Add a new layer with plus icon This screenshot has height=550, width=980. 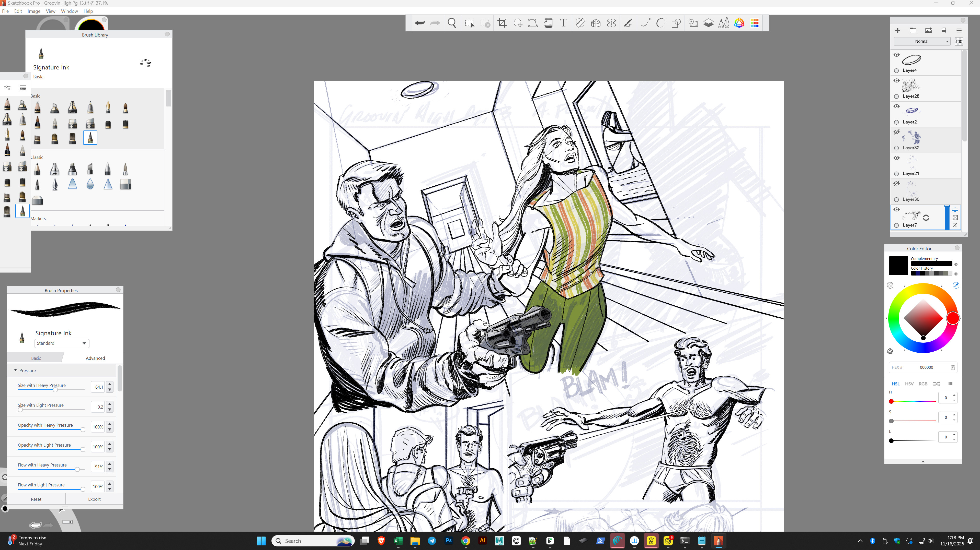click(x=897, y=30)
